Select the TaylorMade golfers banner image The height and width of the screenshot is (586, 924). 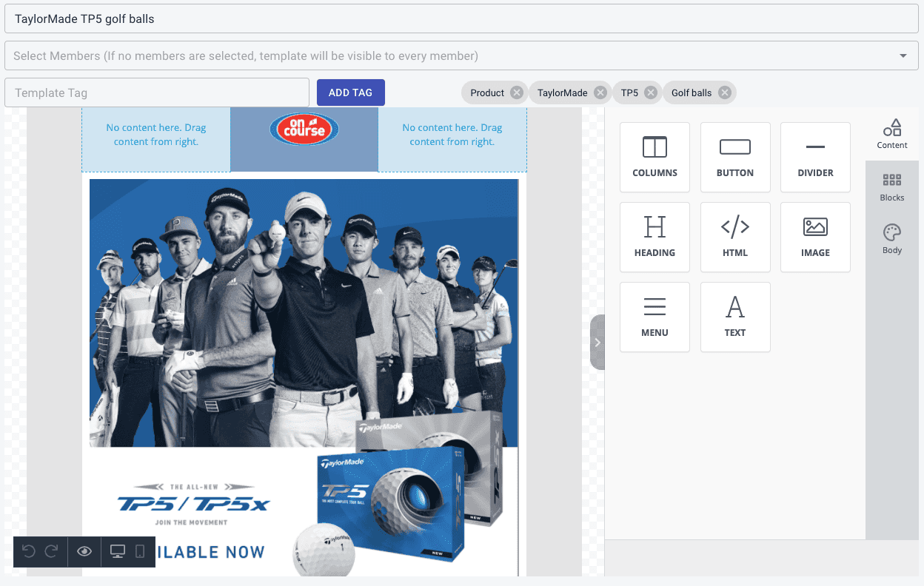click(304, 377)
